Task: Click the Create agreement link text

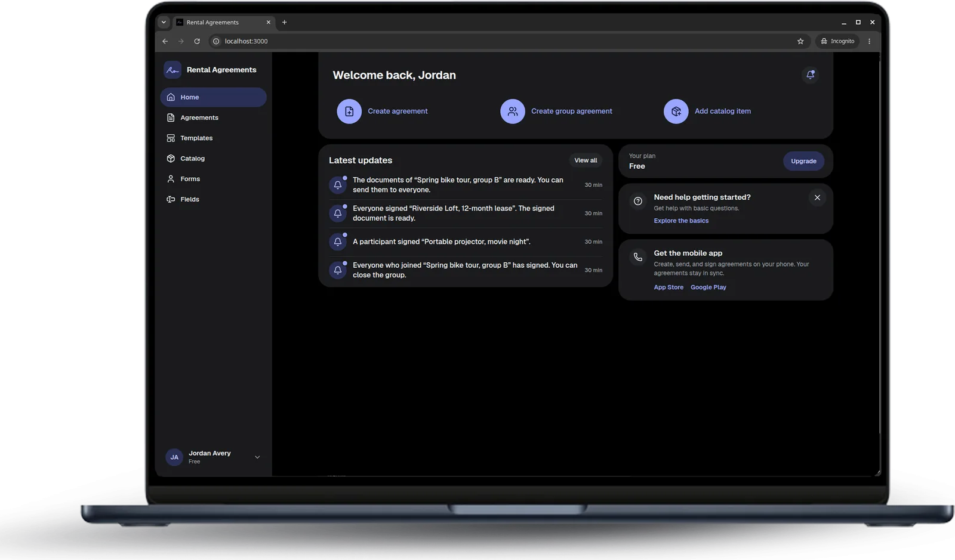Action: (398, 112)
